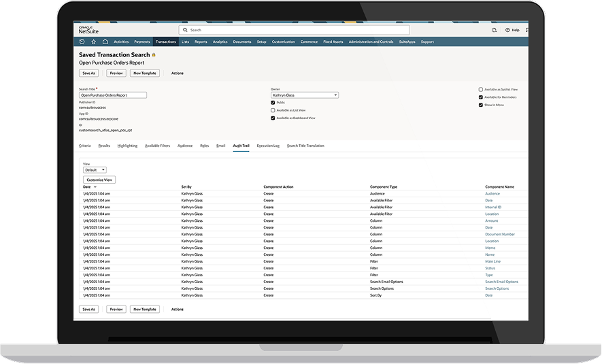
Task: Click the new document icon beside Help
Action: point(495,30)
